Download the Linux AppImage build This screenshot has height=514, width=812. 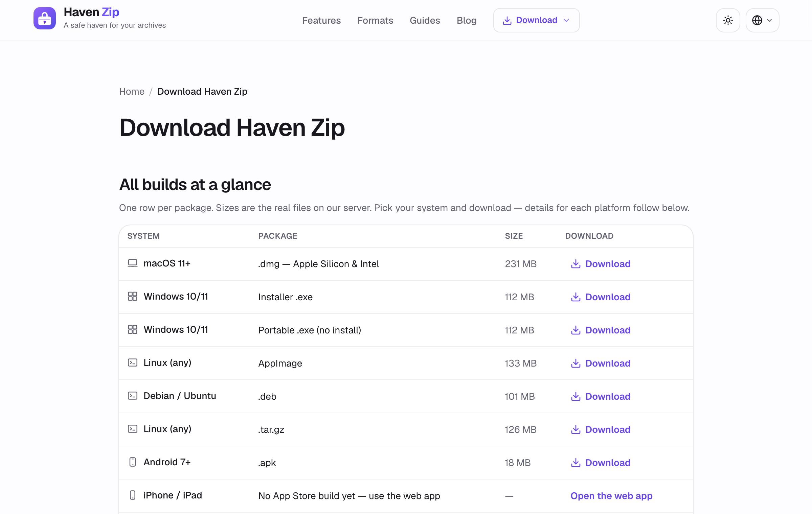tap(601, 363)
